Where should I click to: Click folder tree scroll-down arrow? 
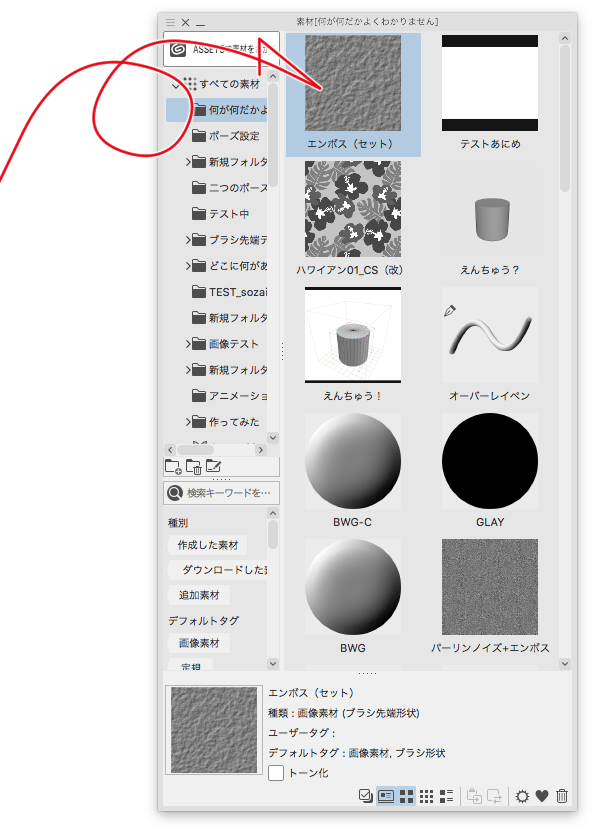coord(273,438)
